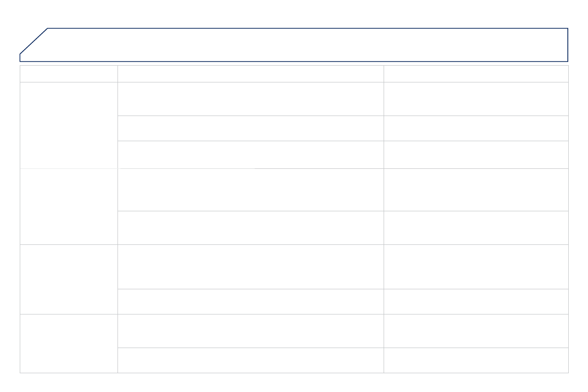Screen dimensions: 588x392
Task: Select the header cell of the wide middle column
Action: pos(250,74)
